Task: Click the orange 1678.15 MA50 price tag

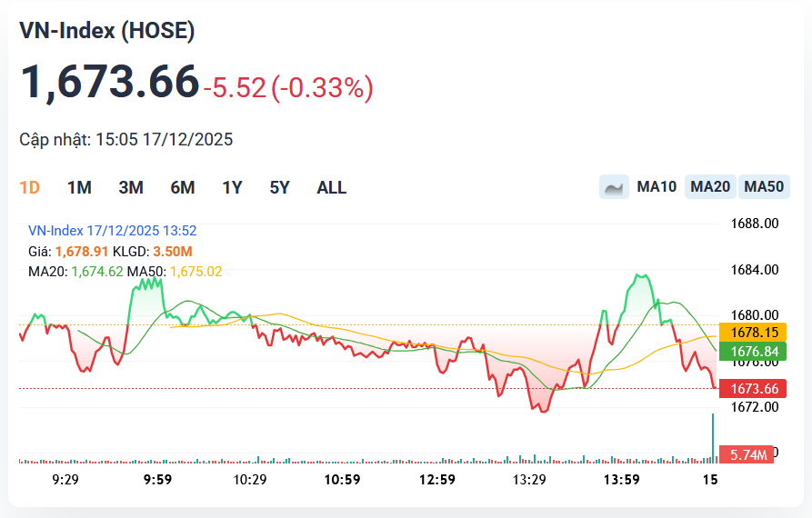Action: pyautogui.click(x=752, y=333)
